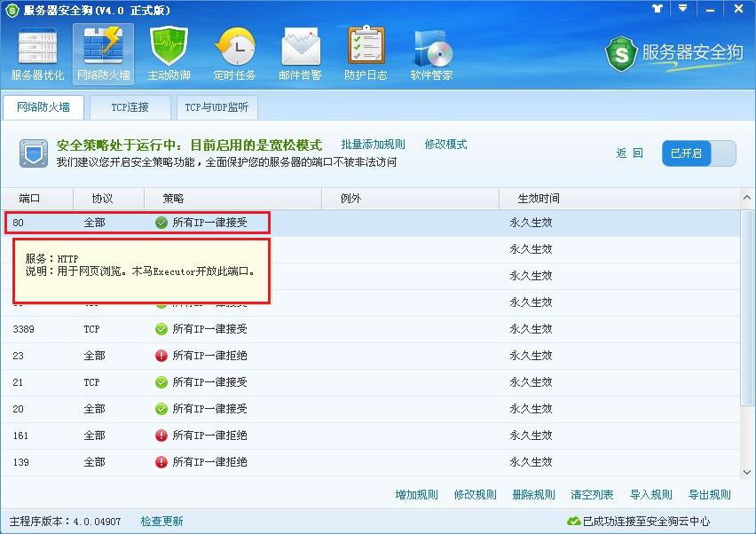The height and width of the screenshot is (534, 756).
Task: Toggle the deny rule icon for port 23
Action: pyautogui.click(x=161, y=356)
